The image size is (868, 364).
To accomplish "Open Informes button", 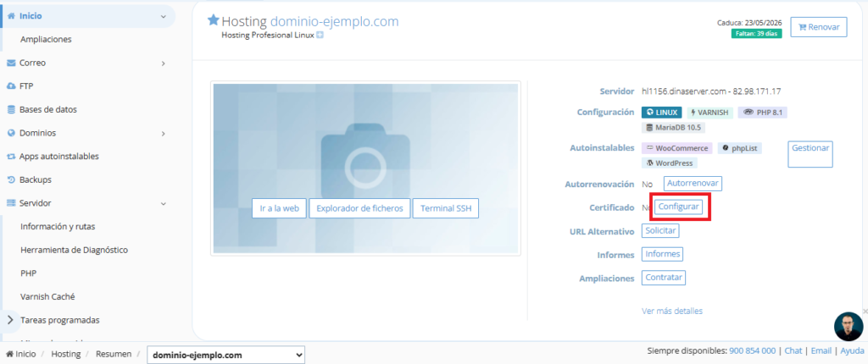I will tap(662, 255).
